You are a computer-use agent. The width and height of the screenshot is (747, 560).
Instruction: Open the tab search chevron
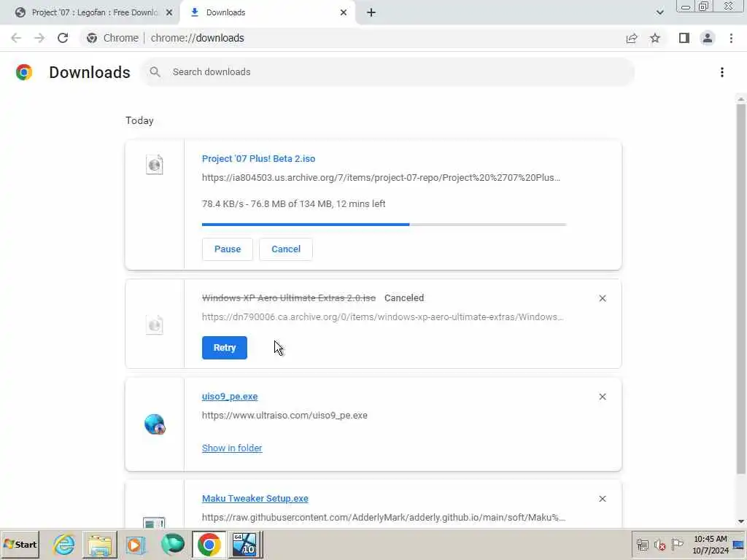(x=659, y=12)
